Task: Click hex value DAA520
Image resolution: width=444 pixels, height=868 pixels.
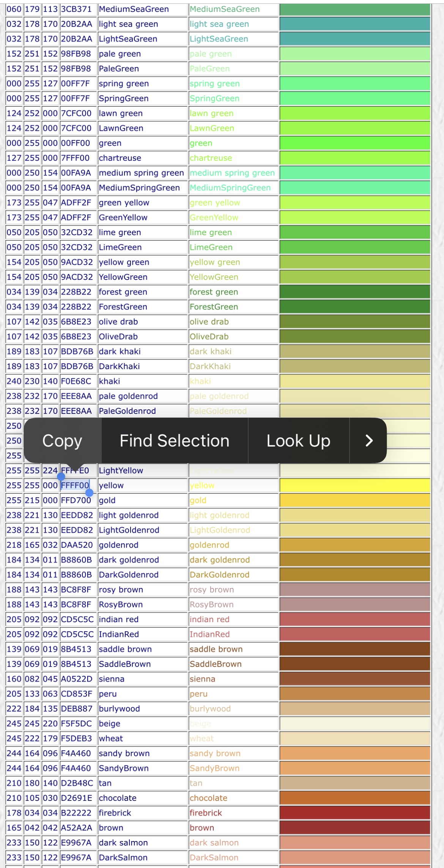Action: click(77, 545)
